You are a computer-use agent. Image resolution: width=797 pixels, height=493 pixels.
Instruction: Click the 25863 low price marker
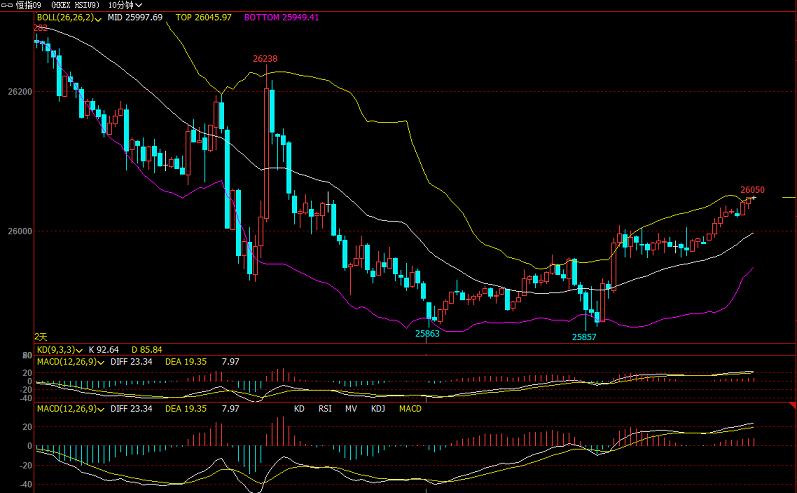tap(428, 333)
